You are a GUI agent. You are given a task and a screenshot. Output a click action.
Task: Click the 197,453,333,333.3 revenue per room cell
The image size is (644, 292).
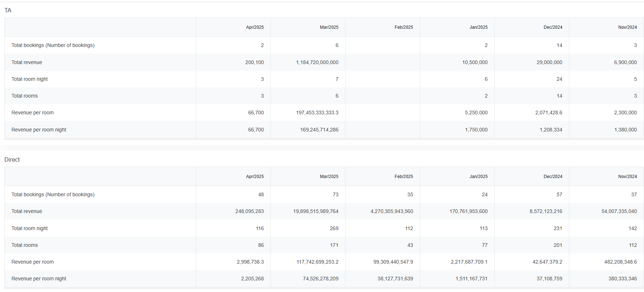tap(317, 113)
